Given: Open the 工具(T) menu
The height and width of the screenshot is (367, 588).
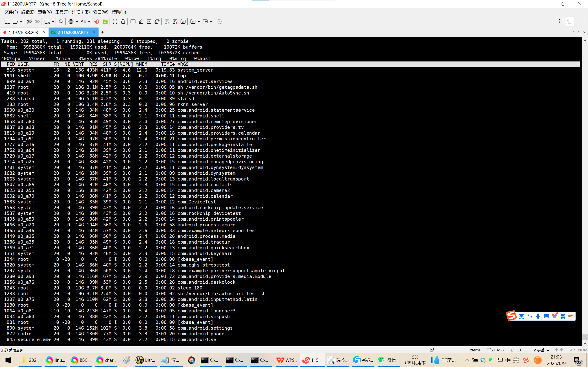Looking at the screenshot, I should click(x=62, y=12).
